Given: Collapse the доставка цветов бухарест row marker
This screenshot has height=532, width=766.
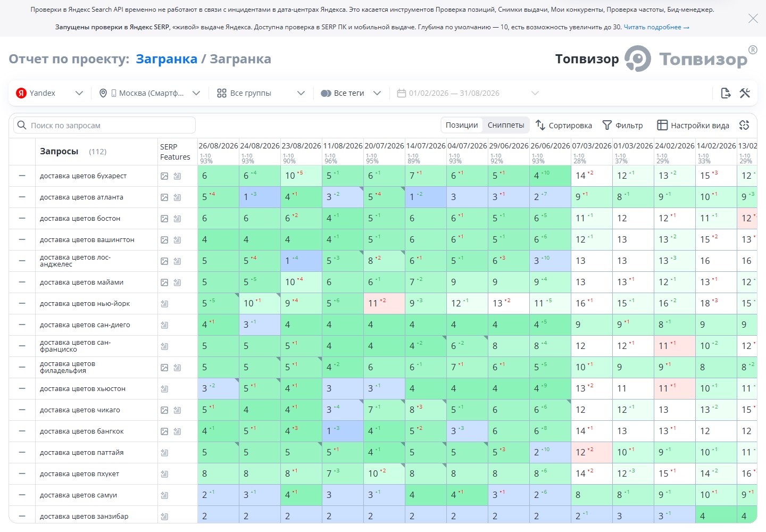Looking at the screenshot, I should pyautogui.click(x=22, y=176).
